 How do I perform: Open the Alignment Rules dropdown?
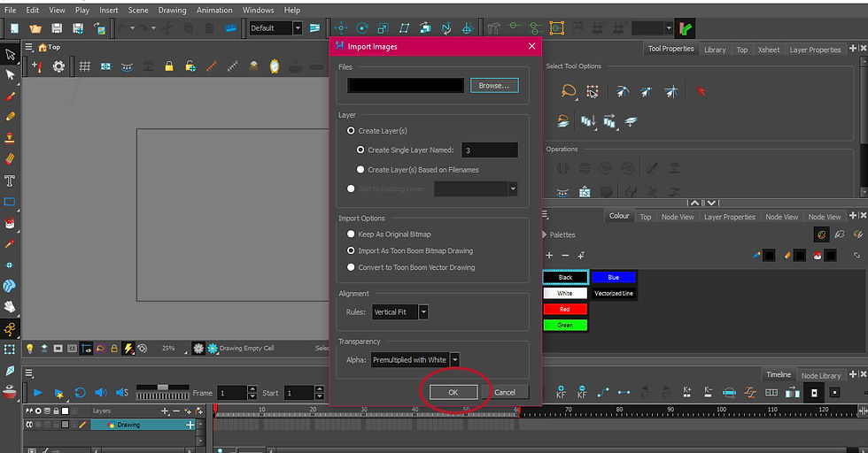click(423, 312)
